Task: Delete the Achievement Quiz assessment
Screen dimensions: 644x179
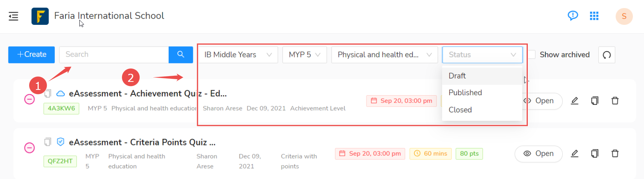Action: (615, 101)
